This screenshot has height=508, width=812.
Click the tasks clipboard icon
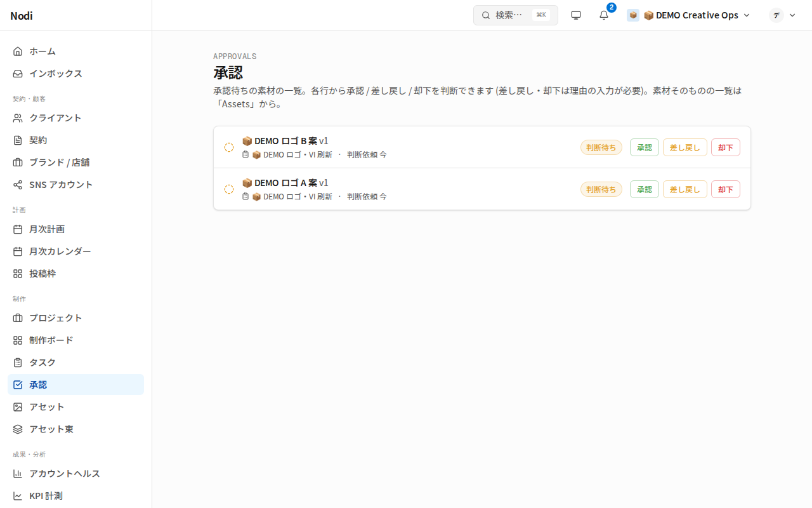[18, 363]
